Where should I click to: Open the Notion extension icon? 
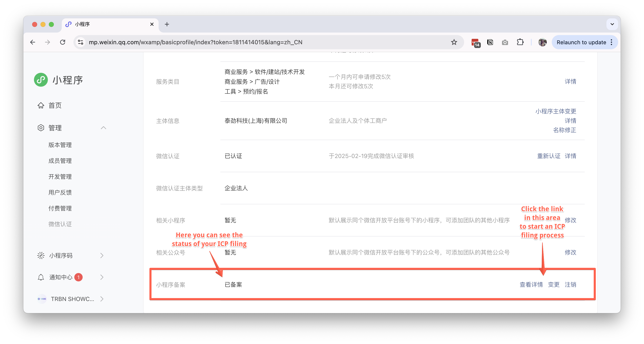pyautogui.click(x=490, y=42)
